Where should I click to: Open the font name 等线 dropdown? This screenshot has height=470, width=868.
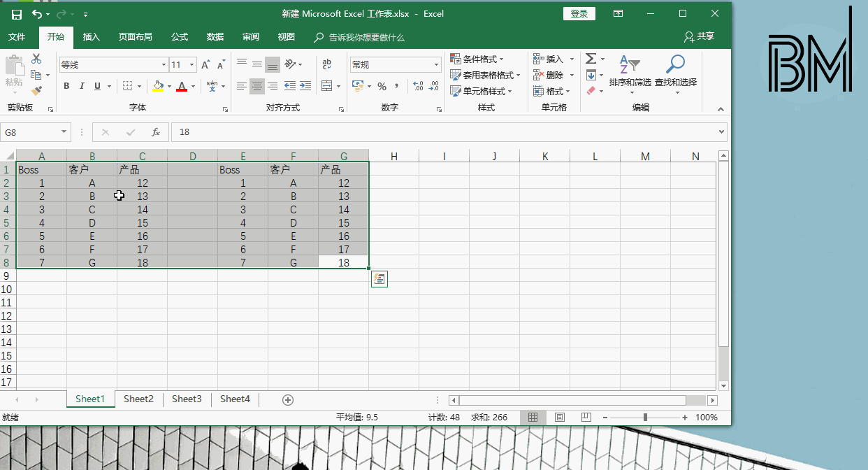click(164, 65)
